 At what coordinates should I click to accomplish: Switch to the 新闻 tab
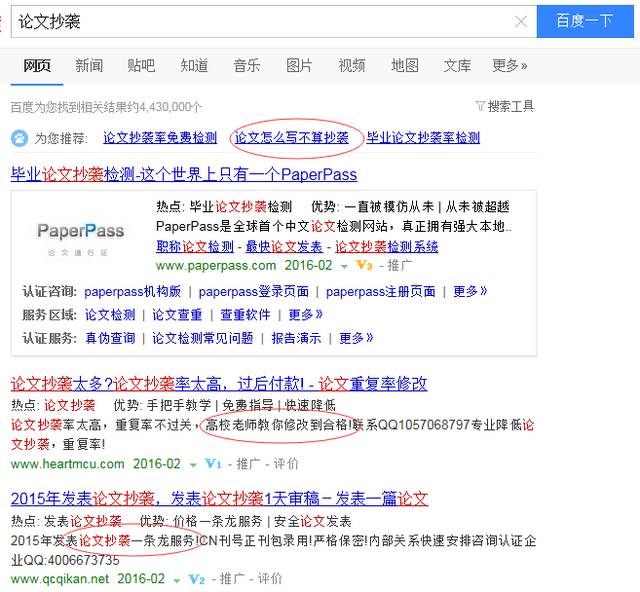coord(89,65)
